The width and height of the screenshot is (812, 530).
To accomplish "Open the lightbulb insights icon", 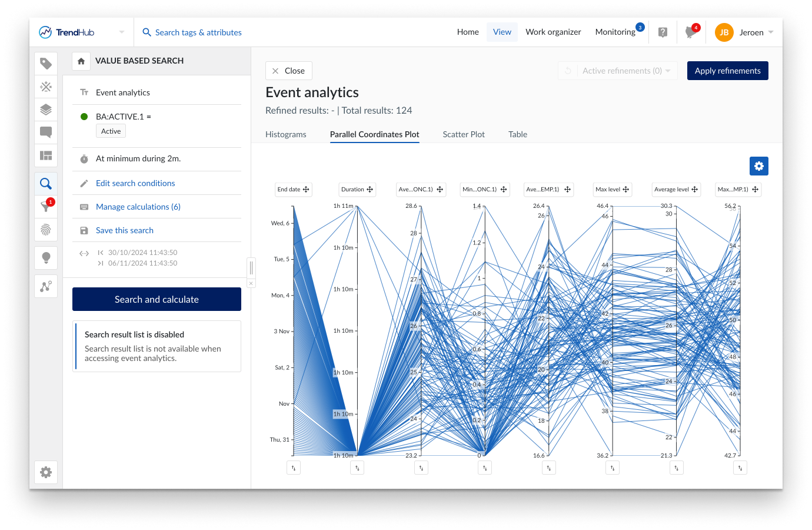I will tap(46, 257).
